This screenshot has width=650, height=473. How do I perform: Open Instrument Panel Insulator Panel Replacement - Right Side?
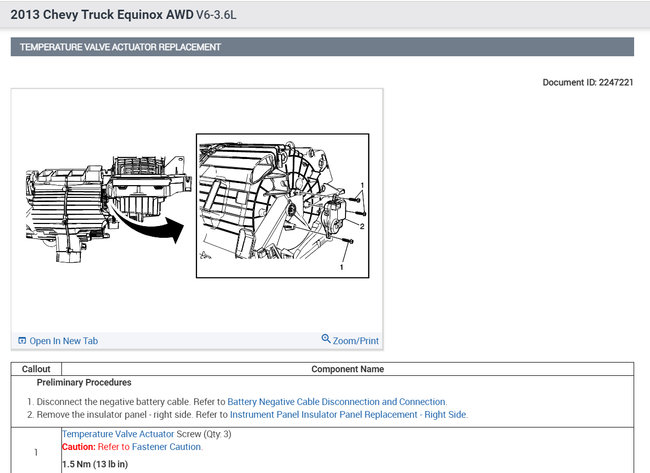[348, 415]
